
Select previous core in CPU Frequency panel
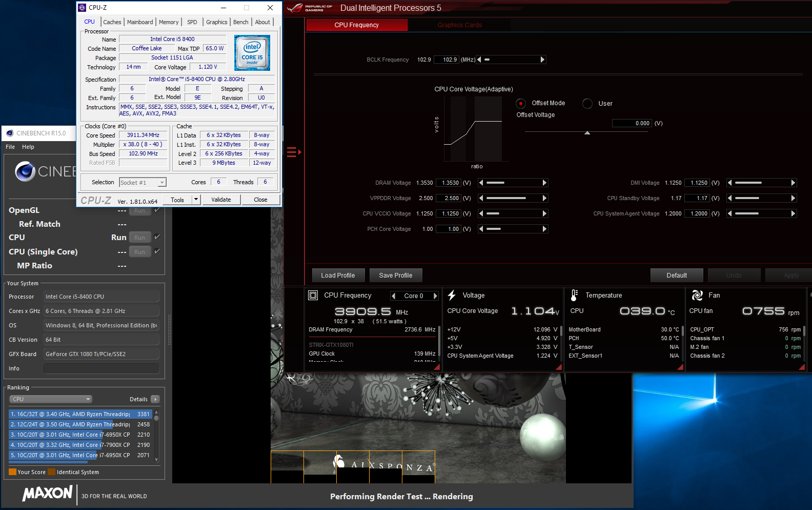coord(394,296)
